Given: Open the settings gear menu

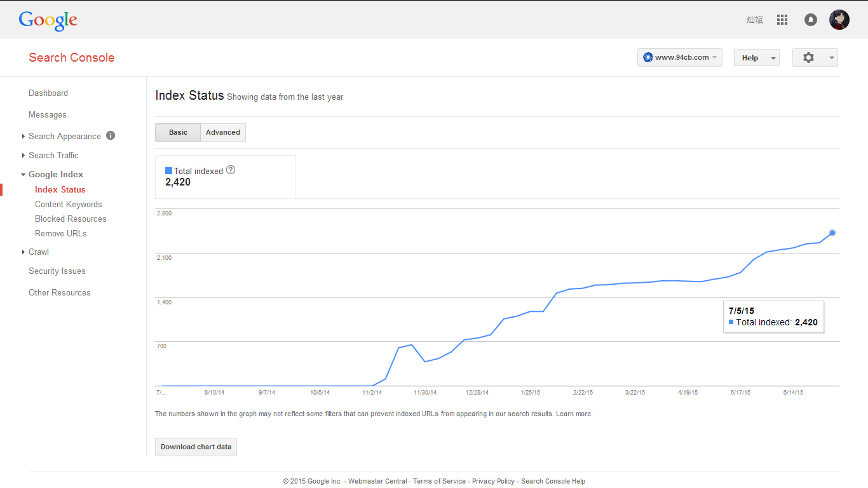Looking at the screenshot, I should 808,57.
